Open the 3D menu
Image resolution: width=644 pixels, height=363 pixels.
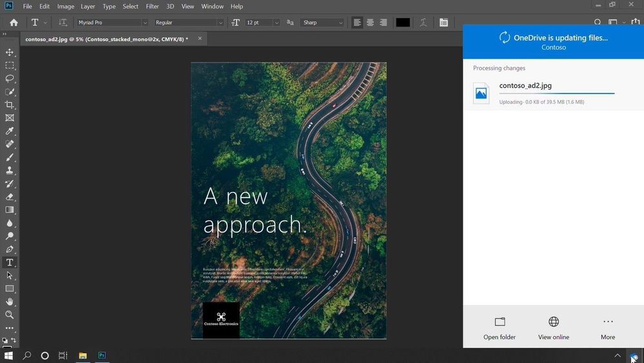(x=170, y=6)
